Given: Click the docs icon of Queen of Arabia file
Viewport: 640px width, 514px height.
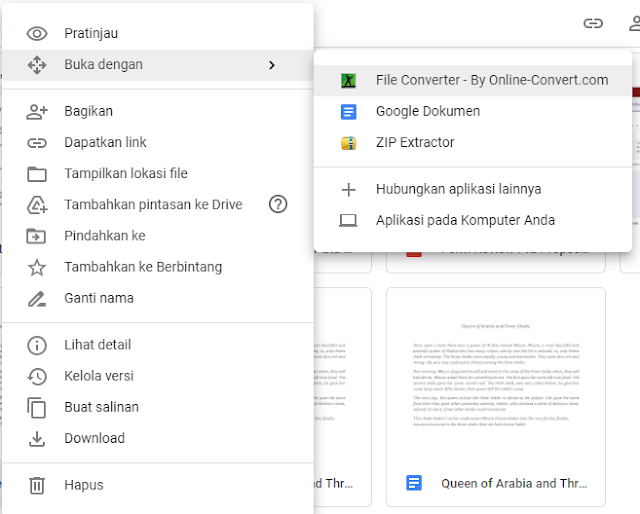Looking at the screenshot, I should [x=414, y=483].
